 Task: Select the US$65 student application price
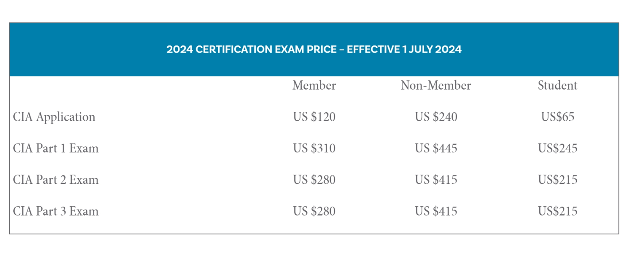tap(557, 117)
